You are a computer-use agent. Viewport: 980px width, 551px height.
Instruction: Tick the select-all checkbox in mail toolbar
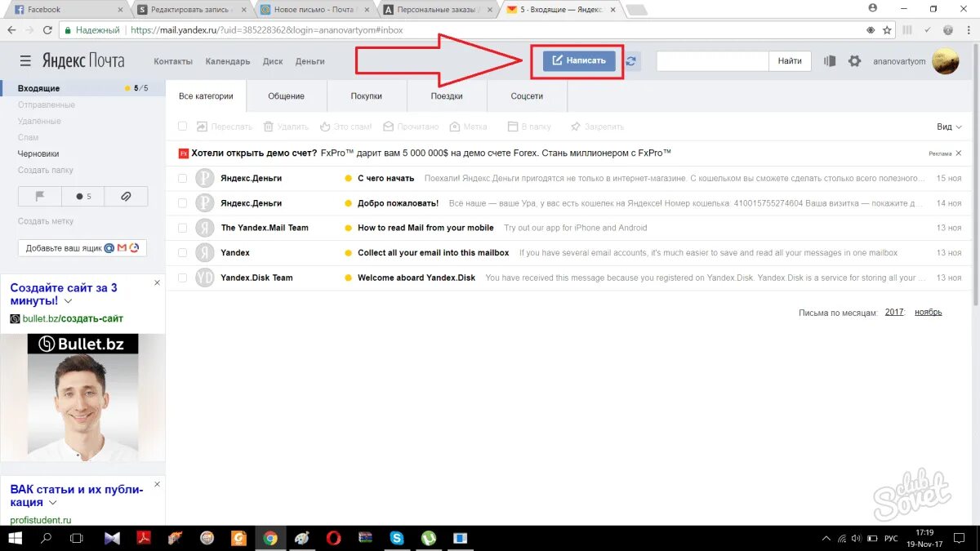click(183, 127)
